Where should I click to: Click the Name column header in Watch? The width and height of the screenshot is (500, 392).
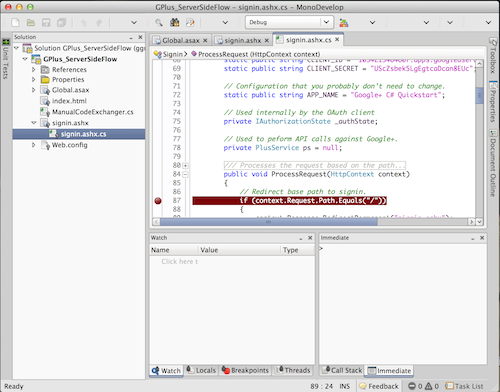174,250
